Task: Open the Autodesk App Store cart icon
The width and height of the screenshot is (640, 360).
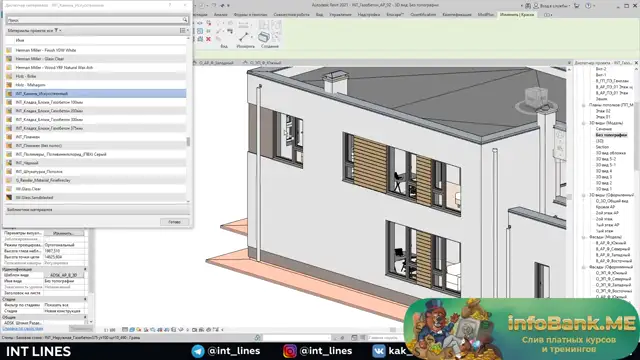Action: (577, 6)
